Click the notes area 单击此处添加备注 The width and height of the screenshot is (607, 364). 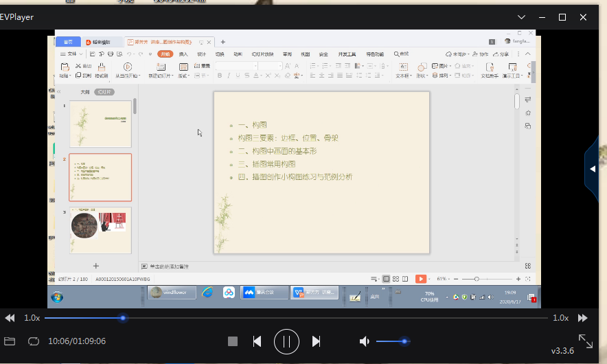click(169, 266)
